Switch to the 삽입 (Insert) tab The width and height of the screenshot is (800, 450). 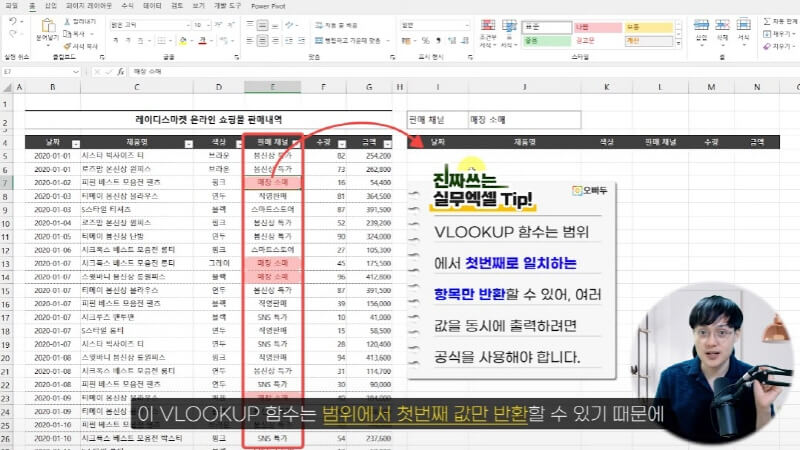click(51, 6)
